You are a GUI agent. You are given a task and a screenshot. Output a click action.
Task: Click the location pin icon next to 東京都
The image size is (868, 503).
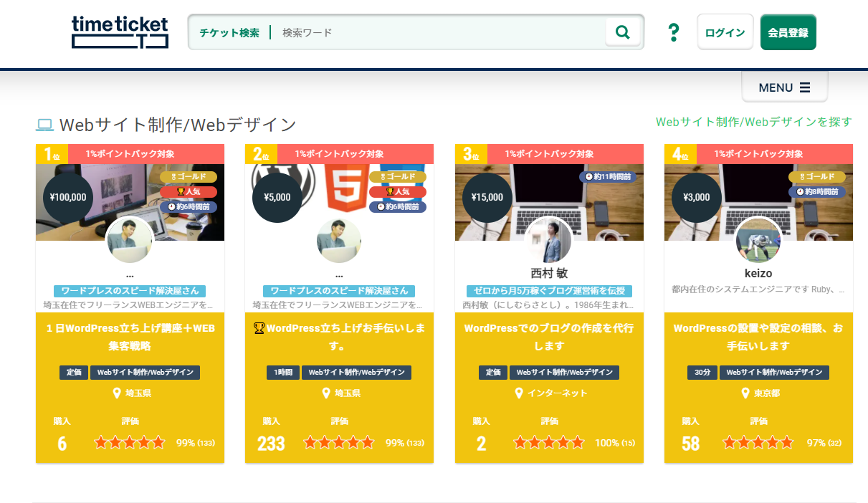744,393
